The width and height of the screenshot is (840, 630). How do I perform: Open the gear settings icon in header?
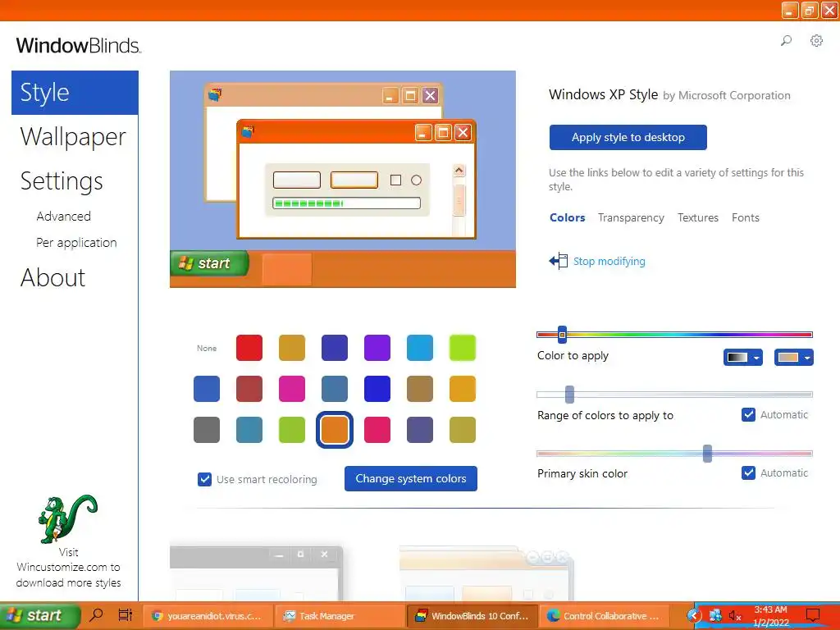click(x=816, y=41)
